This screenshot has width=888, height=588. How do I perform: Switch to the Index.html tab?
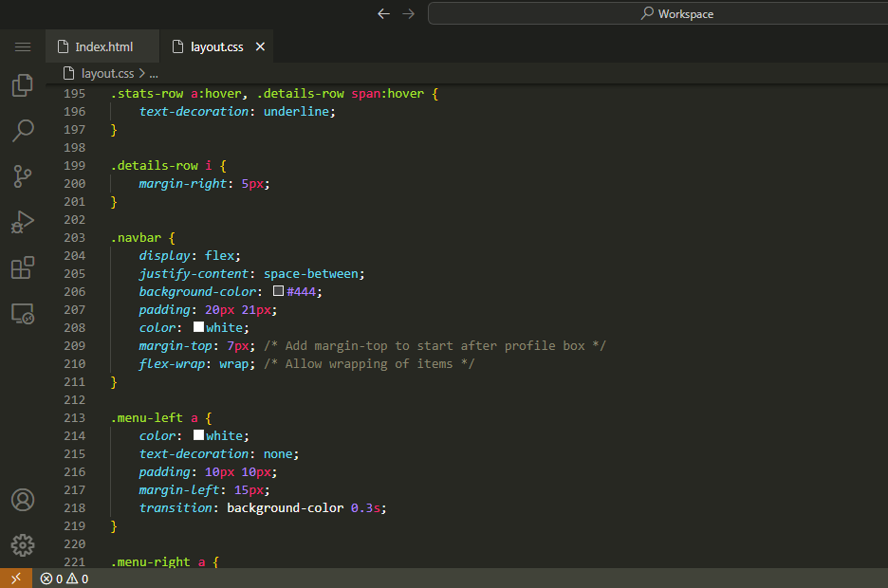click(x=103, y=46)
